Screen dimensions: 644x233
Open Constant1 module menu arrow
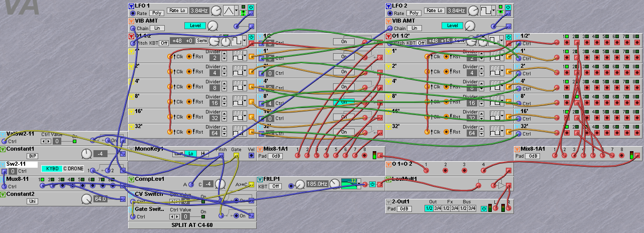(3, 149)
